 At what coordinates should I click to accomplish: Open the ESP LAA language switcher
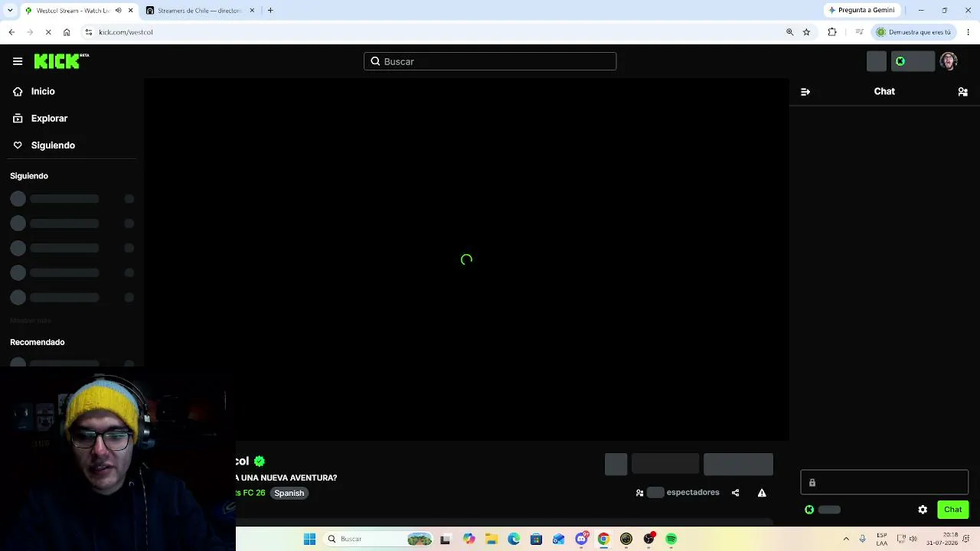(x=882, y=539)
